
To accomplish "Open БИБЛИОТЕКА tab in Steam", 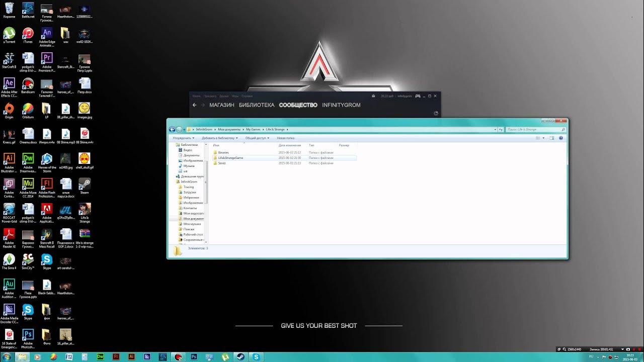I will 257,105.
